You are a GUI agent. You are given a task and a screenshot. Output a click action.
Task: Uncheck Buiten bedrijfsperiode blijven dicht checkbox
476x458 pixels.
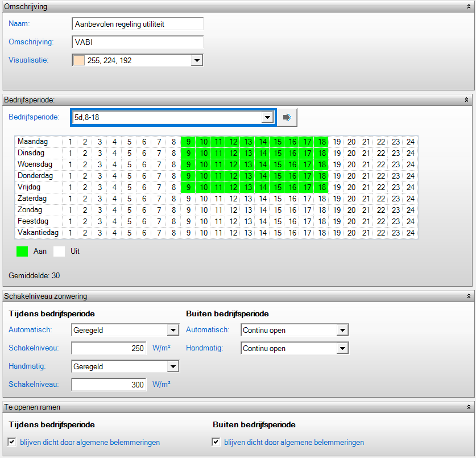coord(216,442)
